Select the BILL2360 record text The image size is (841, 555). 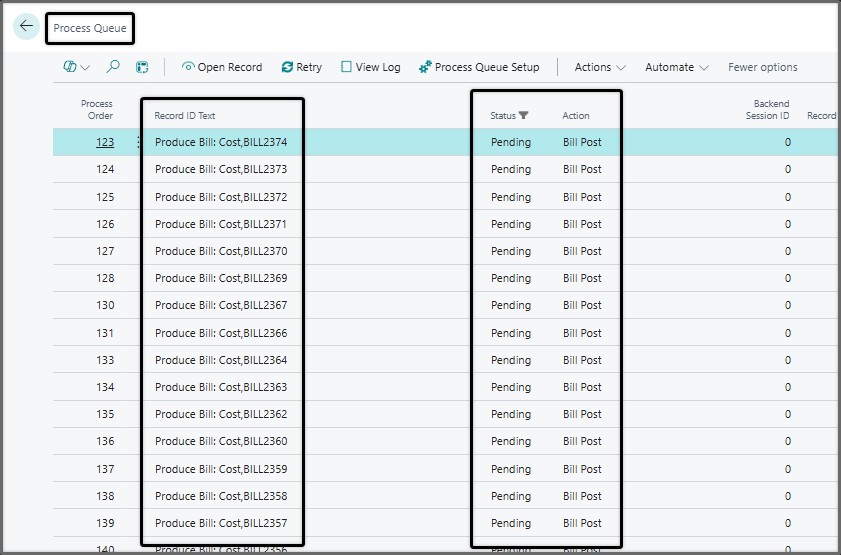pos(221,441)
